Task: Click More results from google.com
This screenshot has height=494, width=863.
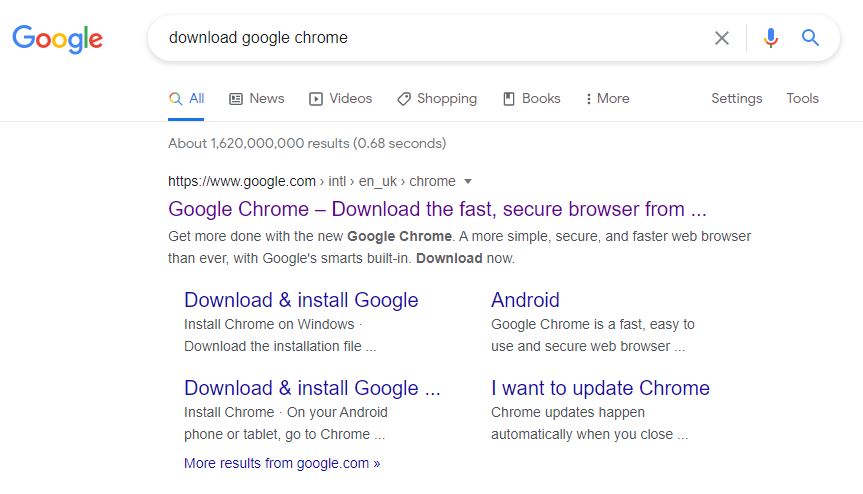Action: 282,463
